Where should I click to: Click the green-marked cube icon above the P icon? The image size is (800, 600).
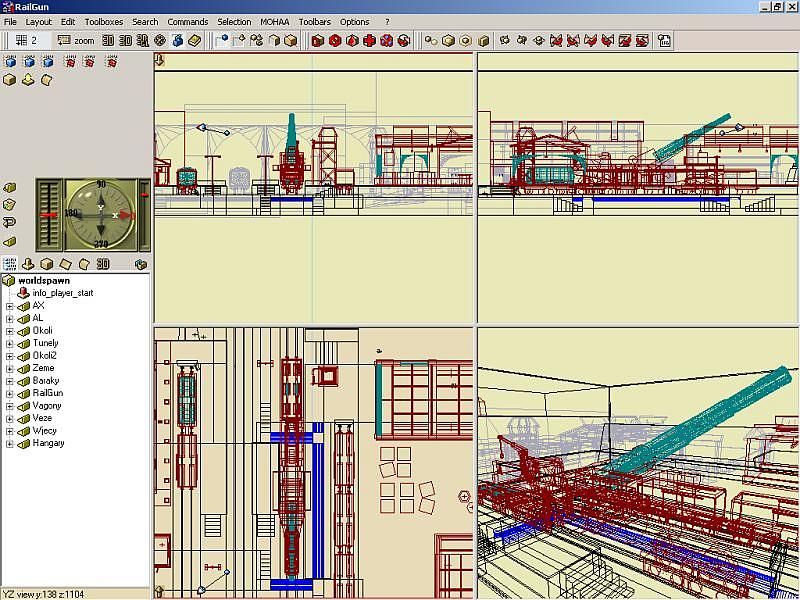click(x=10, y=205)
